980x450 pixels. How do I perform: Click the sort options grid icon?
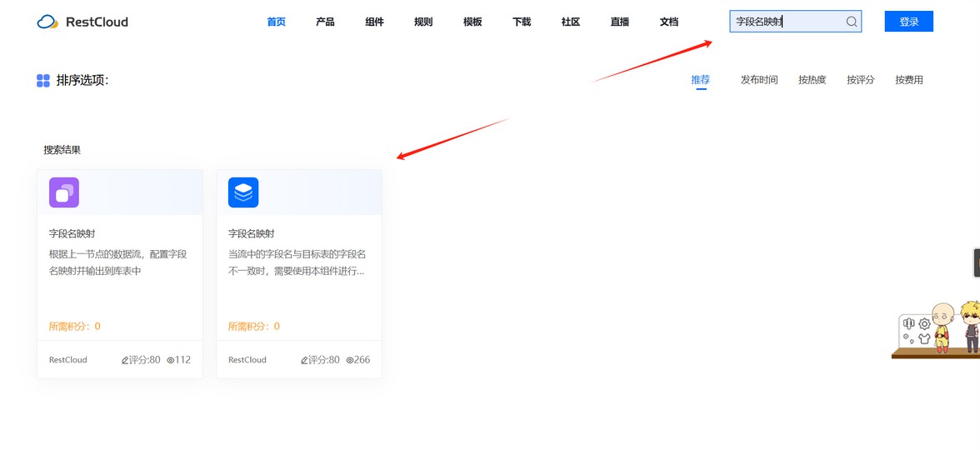pyautogui.click(x=43, y=80)
